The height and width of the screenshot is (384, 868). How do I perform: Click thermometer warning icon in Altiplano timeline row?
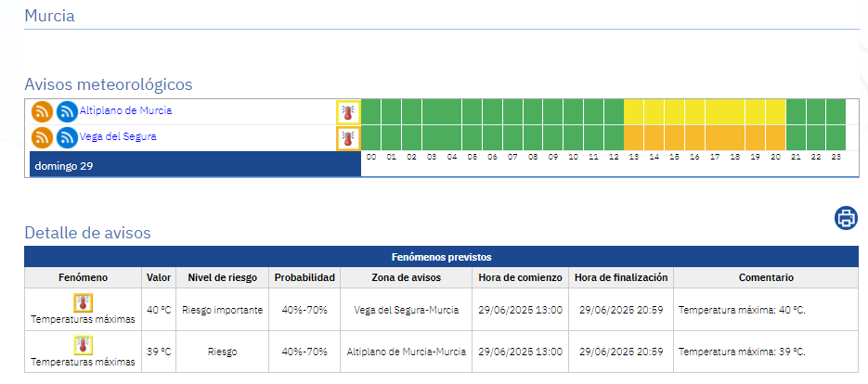click(x=348, y=112)
